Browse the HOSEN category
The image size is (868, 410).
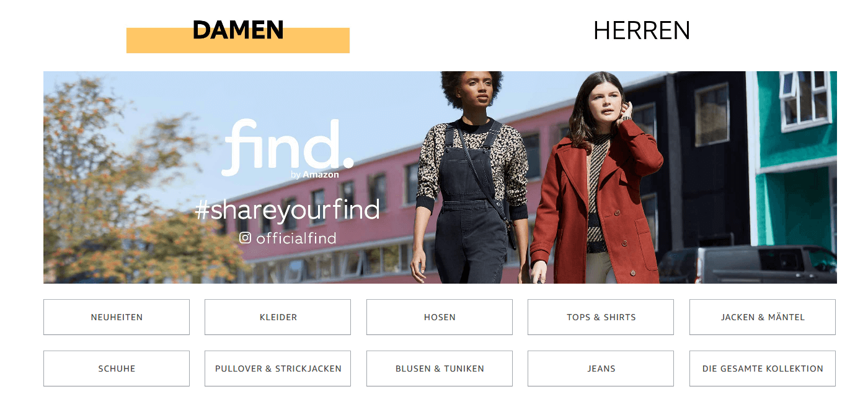tap(440, 317)
